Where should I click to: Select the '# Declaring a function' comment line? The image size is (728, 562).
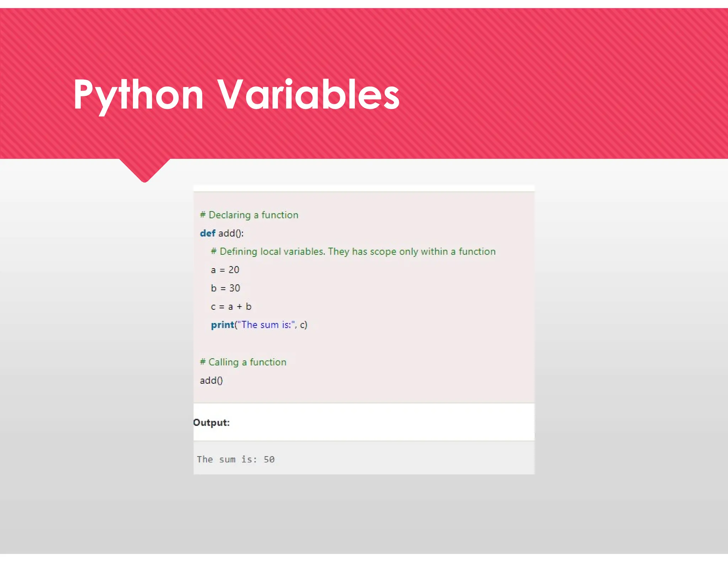[249, 215]
